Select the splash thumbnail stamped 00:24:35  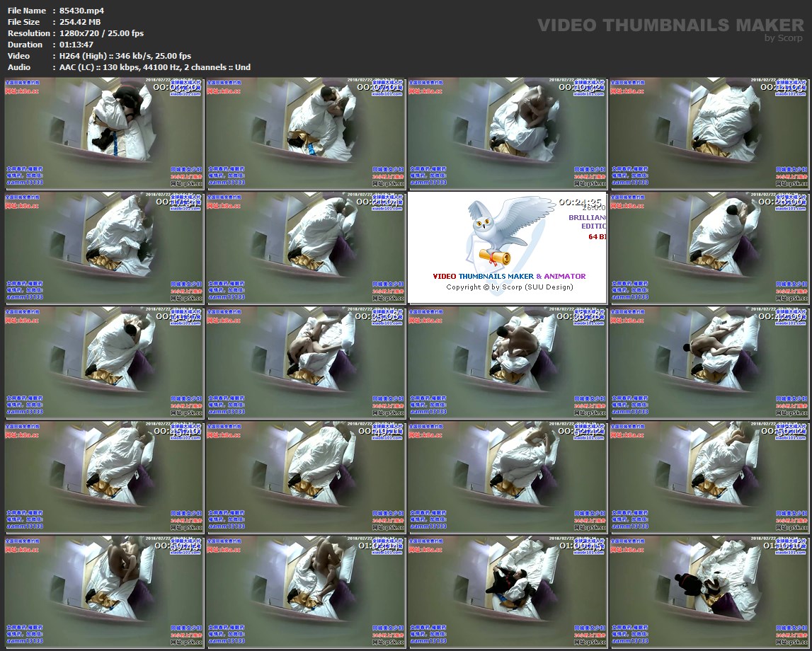507,248
